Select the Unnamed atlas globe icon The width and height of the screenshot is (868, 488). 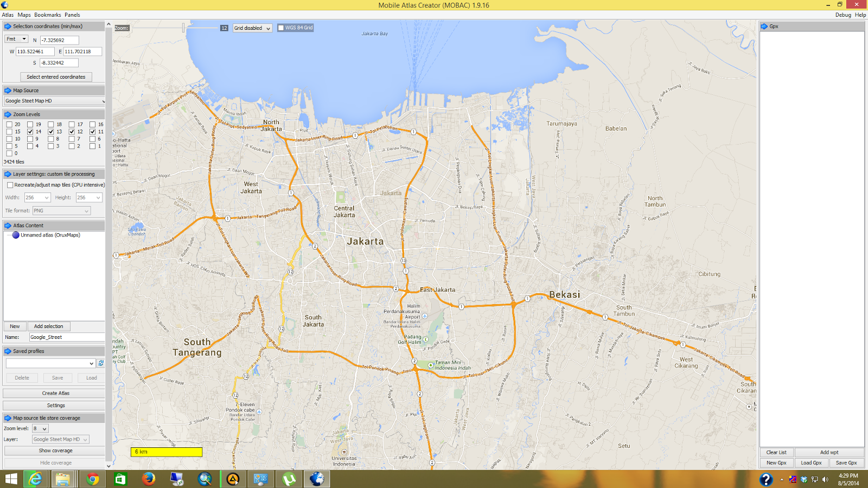pyautogui.click(x=16, y=235)
